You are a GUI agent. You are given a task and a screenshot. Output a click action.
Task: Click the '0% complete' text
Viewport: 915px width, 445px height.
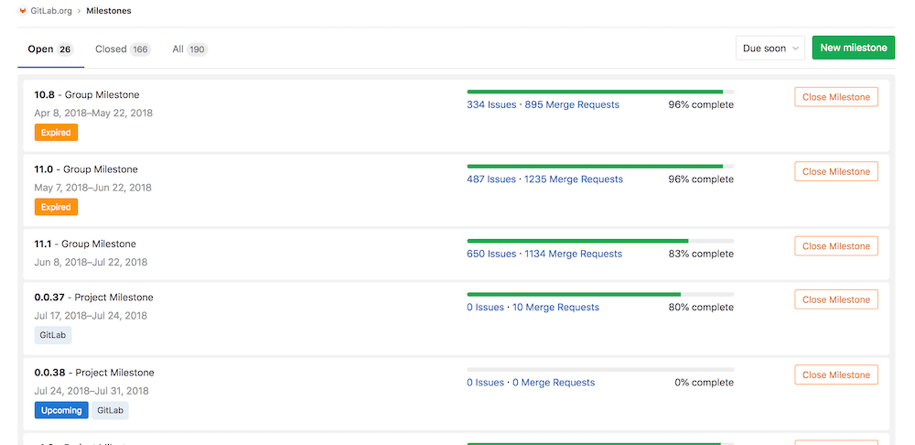coord(704,383)
